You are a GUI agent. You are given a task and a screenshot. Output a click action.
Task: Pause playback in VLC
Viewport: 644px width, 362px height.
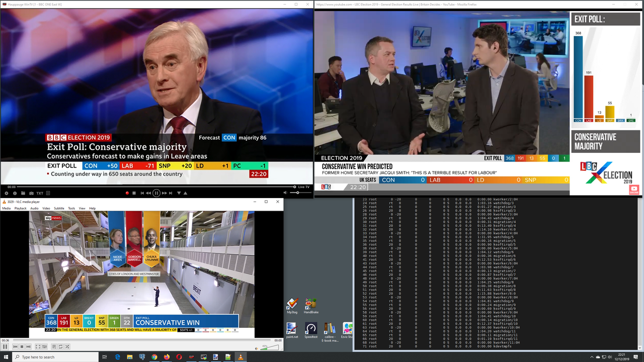pyautogui.click(x=6, y=346)
